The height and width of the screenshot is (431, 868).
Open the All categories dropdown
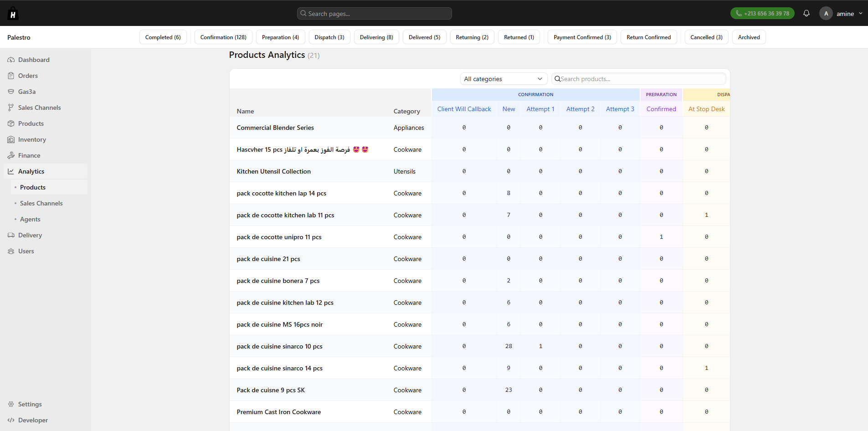pyautogui.click(x=503, y=79)
